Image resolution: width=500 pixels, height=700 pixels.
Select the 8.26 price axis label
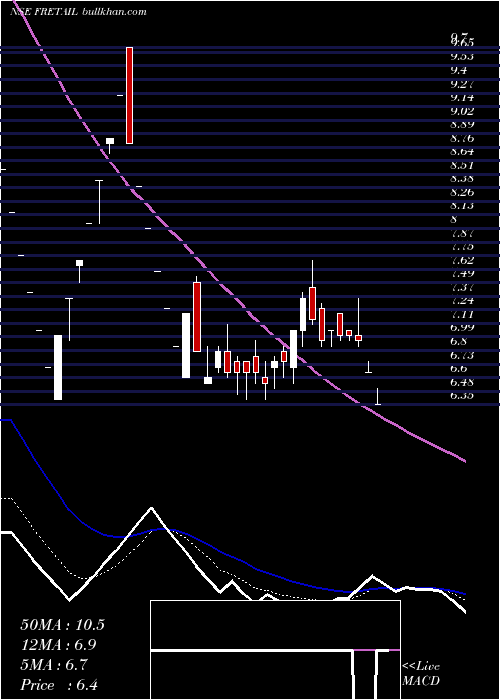coord(462,192)
